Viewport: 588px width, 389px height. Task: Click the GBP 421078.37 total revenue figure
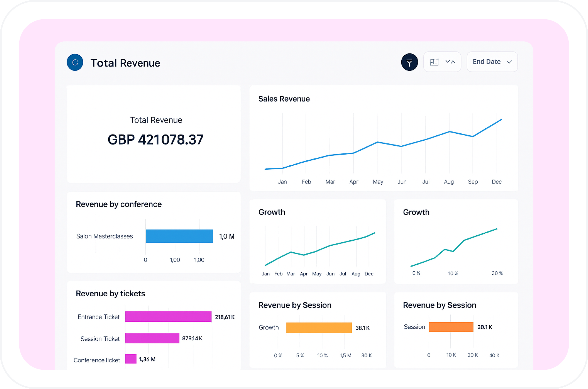coord(155,139)
